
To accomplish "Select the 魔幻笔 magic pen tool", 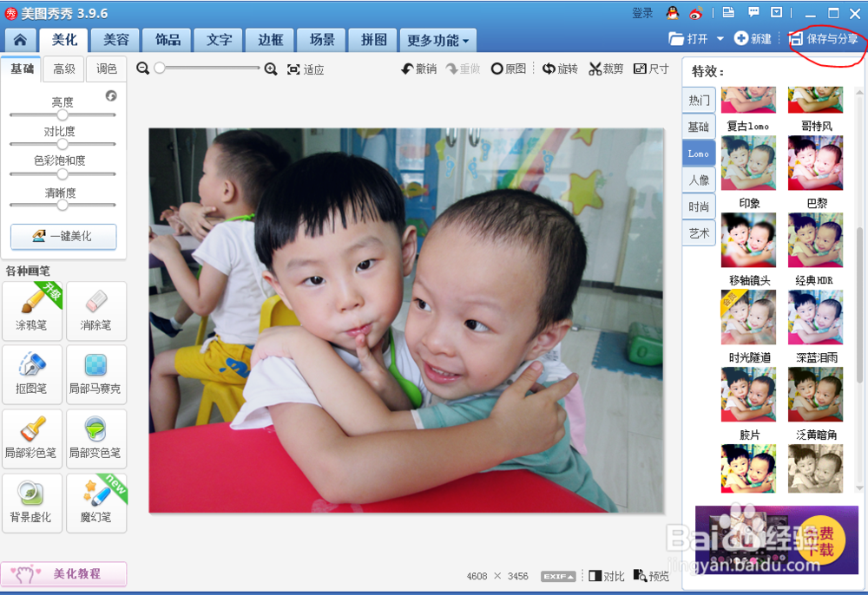I will (96, 503).
